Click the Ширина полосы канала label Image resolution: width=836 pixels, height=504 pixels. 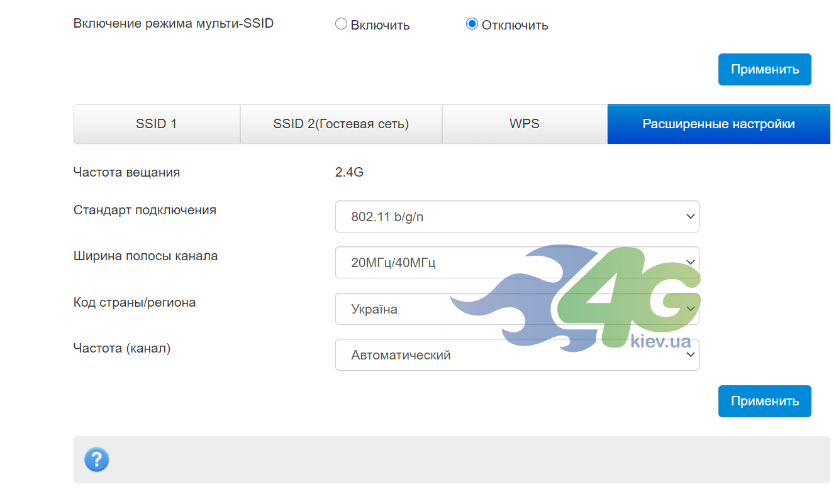(145, 256)
